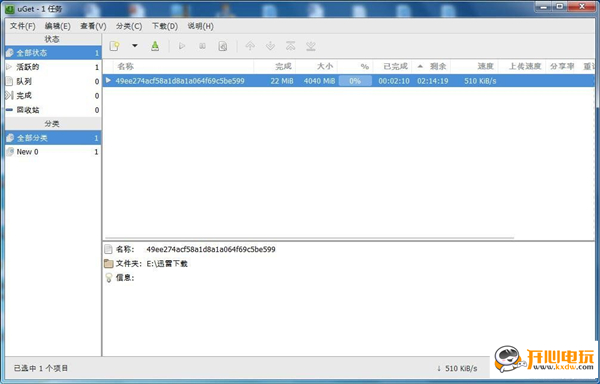The width and height of the screenshot is (600, 384).
Task: Click the 状态 panel header
Action: point(53,39)
